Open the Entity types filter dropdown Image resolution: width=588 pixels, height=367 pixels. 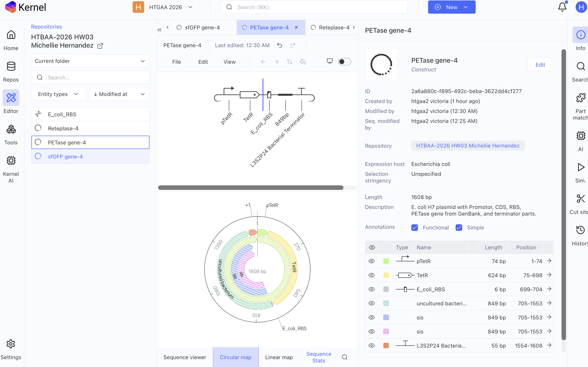59,94
